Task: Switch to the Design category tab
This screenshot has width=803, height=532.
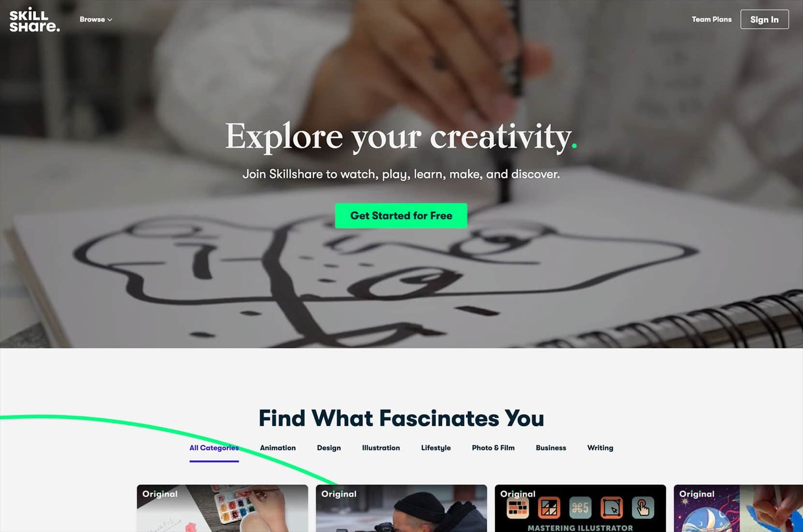Action: coord(329,448)
